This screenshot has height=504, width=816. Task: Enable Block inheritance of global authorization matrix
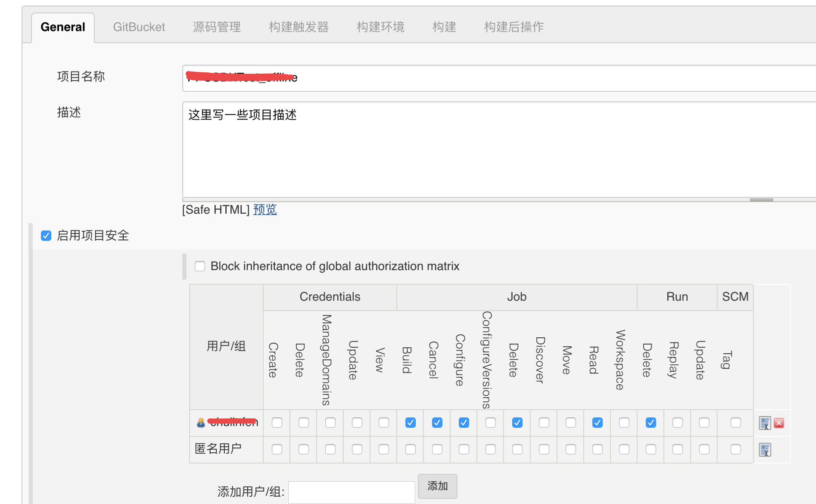[200, 266]
